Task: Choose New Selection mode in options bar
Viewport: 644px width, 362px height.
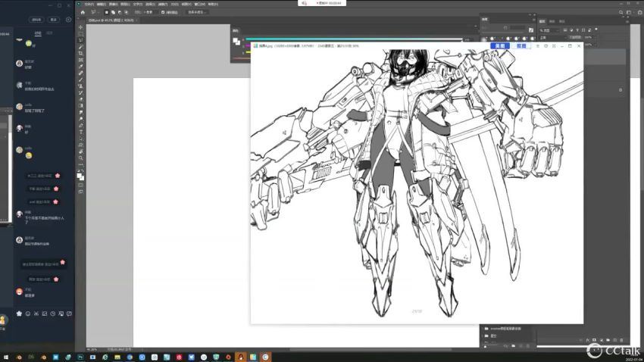Action: point(106,12)
